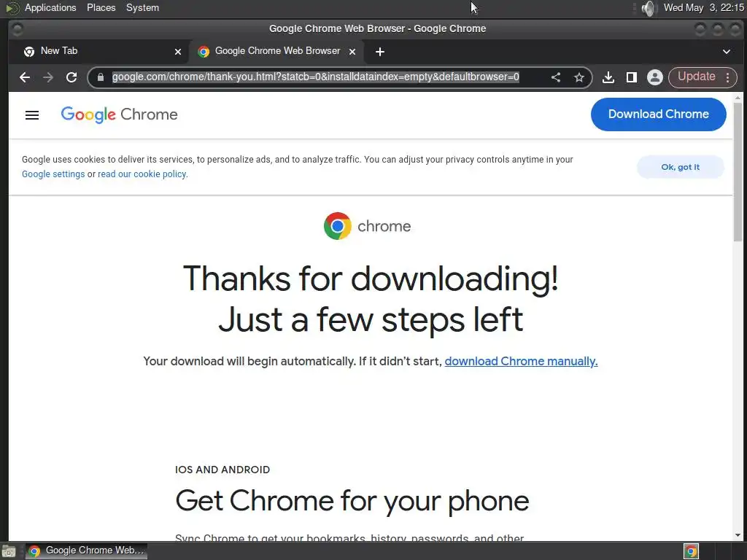This screenshot has width=747, height=560.
Task: Click the IOS AND ANDROID label
Action: 222,470
